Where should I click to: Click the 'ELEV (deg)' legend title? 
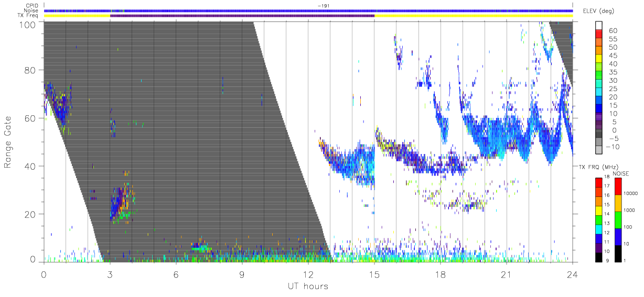coord(598,11)
